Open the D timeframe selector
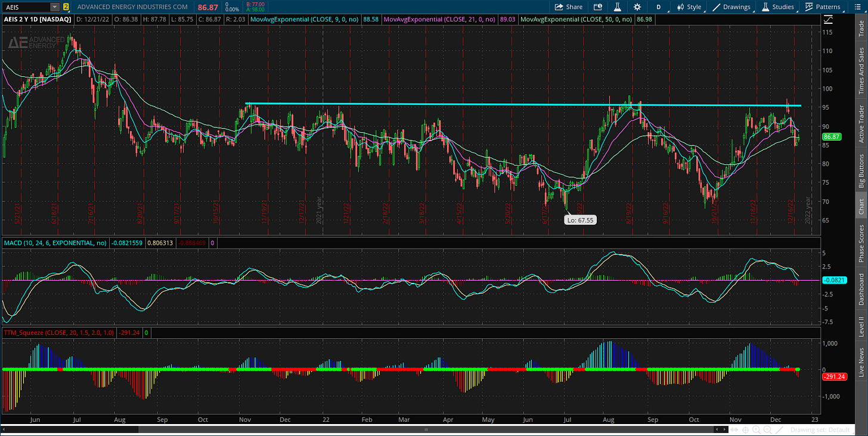This screenshot has height=436, width=868. click(x=659, y=7)
